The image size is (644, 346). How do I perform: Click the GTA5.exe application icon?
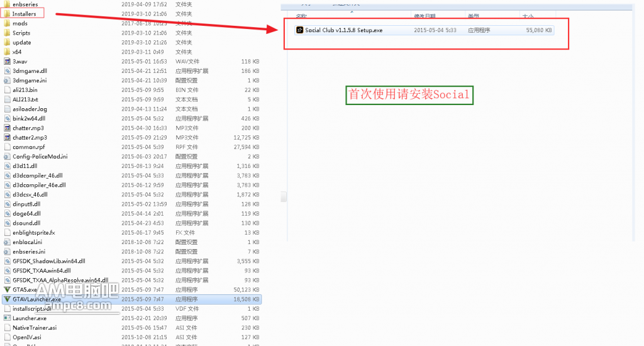[x=7, y=290]
